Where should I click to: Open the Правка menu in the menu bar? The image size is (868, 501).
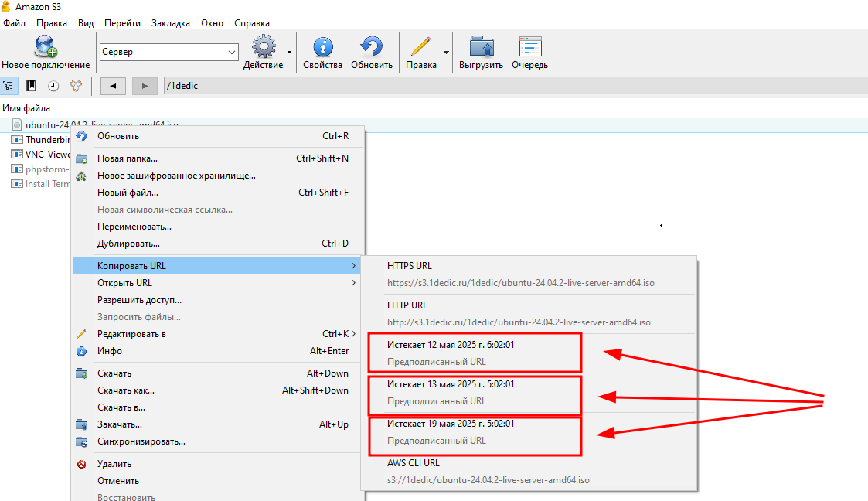52,23
